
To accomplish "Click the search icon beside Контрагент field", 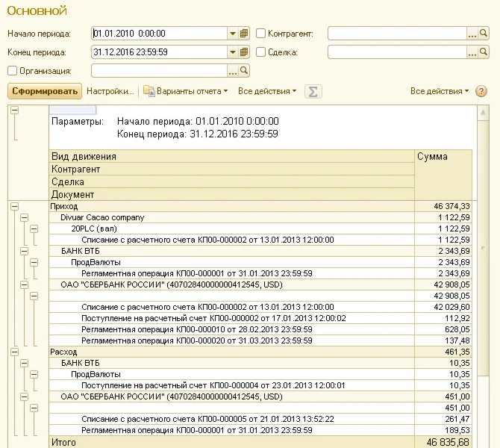I will [483, 34].
